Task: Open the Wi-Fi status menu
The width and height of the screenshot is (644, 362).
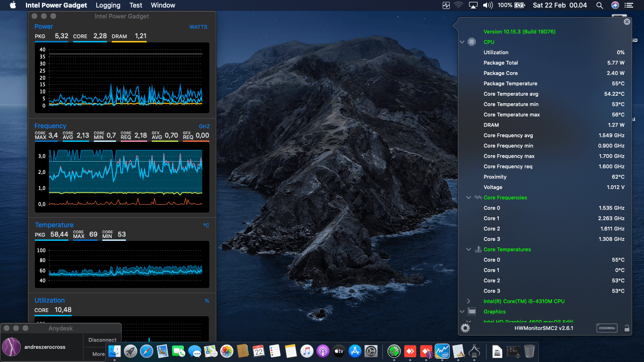Action: click(x=459, y=5)
